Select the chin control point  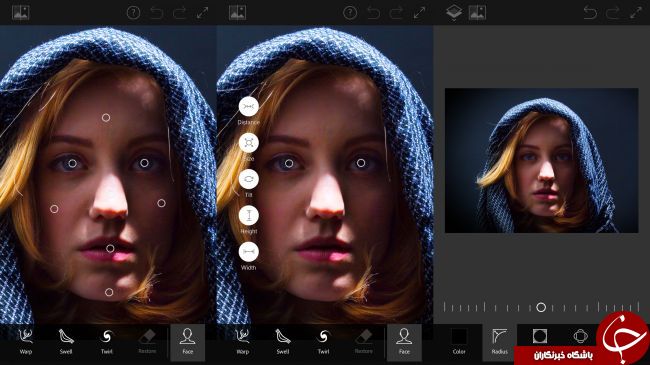(109, 292)
